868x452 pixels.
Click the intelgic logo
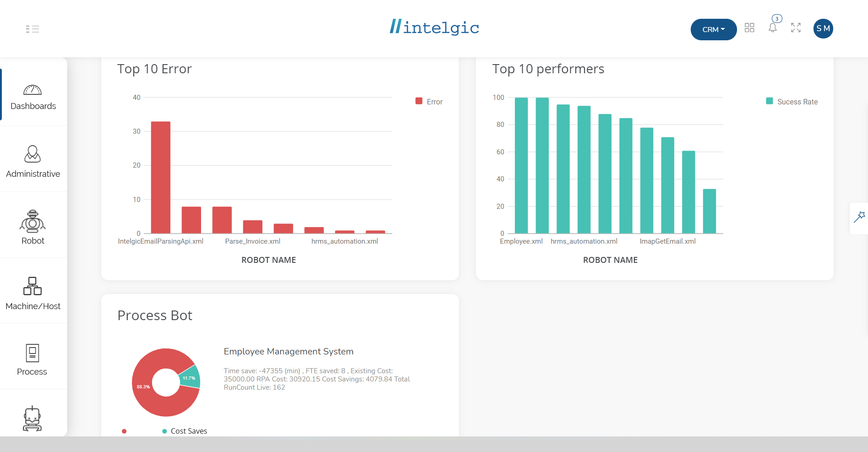click(434, 27)
